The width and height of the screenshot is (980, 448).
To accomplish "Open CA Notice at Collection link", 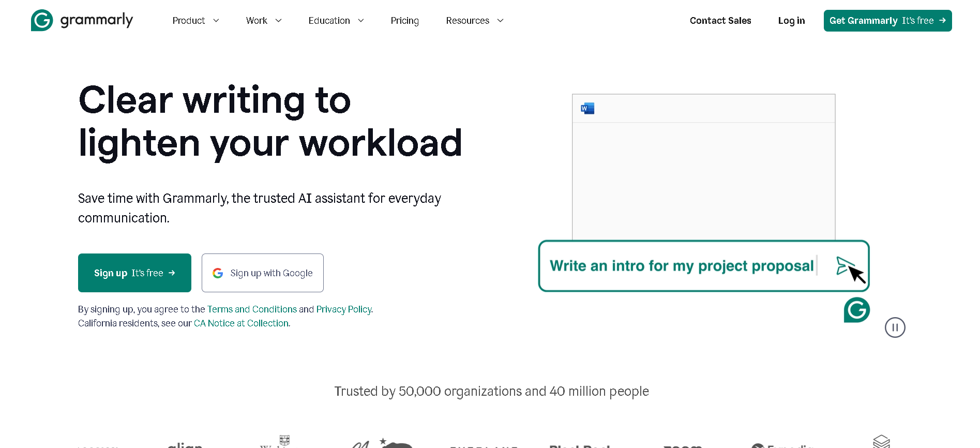I will click(x=241, y=323).
